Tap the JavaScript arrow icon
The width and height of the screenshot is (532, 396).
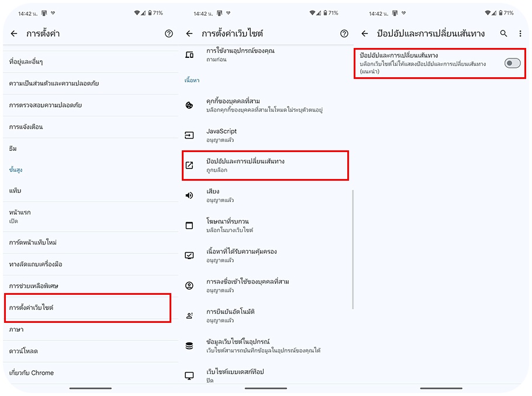click(189, 135)
